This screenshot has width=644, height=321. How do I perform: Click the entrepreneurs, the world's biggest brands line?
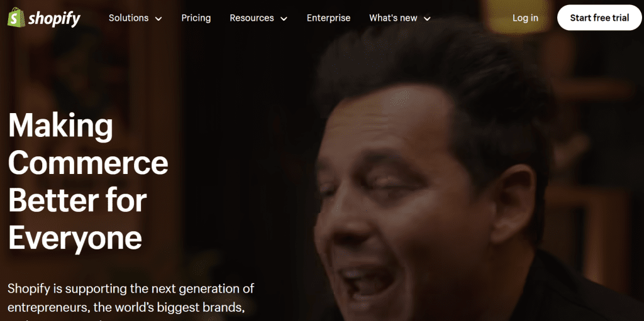[126, 307]
